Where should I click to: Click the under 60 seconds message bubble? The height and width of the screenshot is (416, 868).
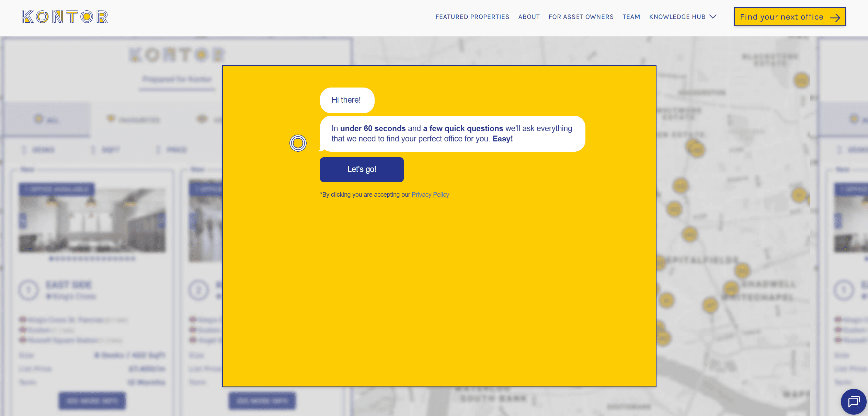coord(452,134)
